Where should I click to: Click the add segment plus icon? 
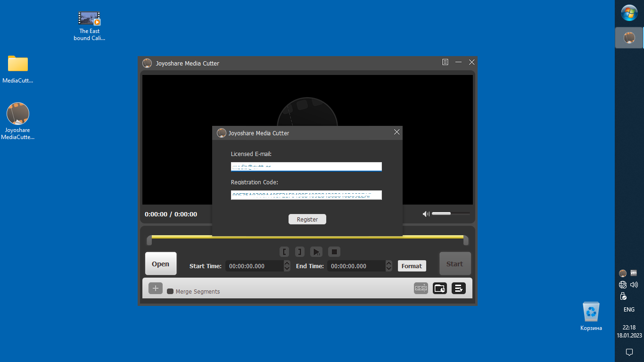click(x=156, y=288)
